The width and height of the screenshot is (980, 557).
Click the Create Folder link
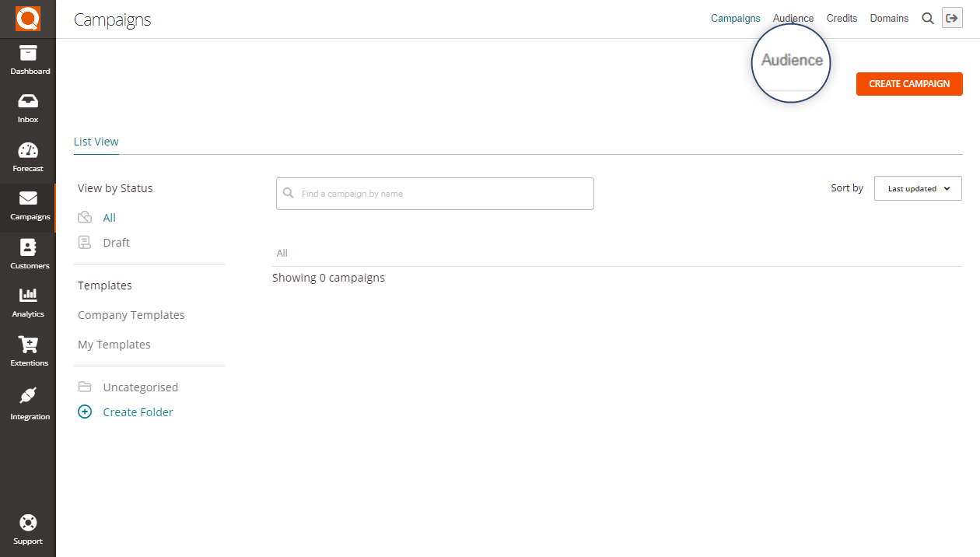point(138,412)
